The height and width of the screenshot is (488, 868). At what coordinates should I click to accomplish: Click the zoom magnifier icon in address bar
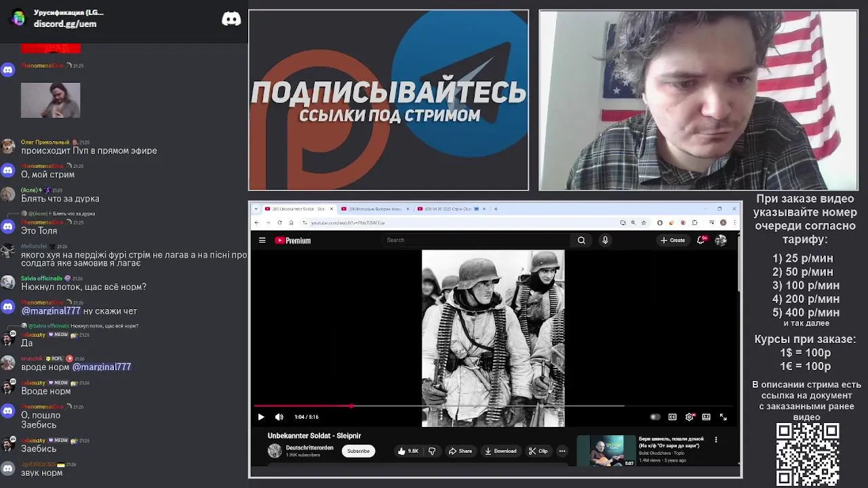point(633,222)
